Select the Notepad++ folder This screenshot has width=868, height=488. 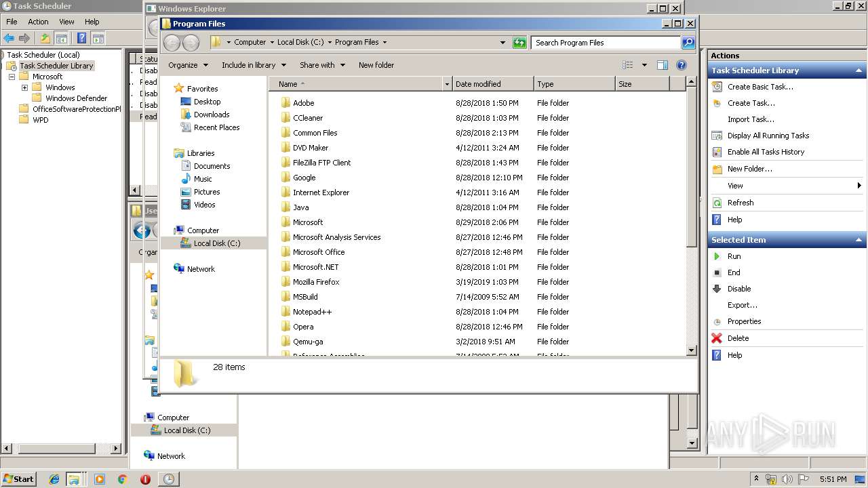pyautogui.click(x=312, y=312)
